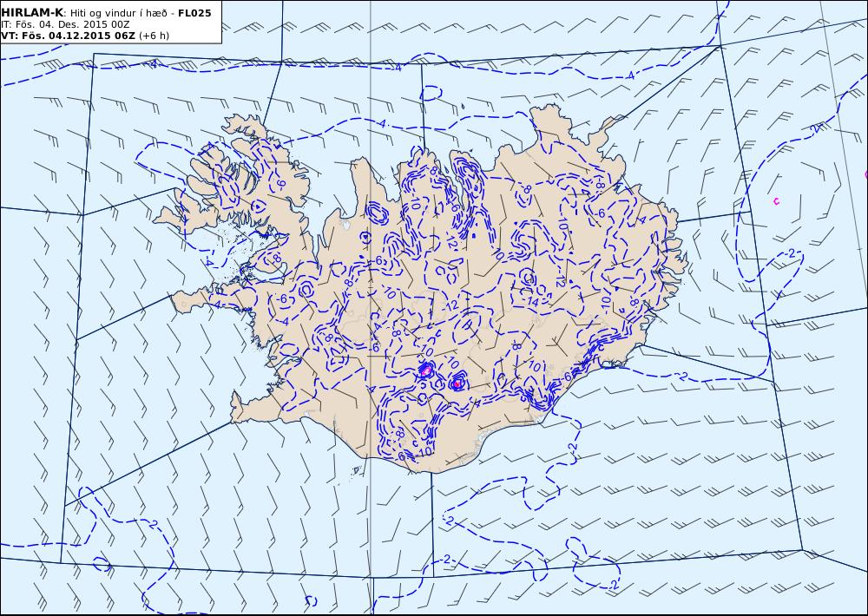Select the FL025 flight level label
Screen dimensions: 868x616
pyautogui.click(x=194, y=13)
